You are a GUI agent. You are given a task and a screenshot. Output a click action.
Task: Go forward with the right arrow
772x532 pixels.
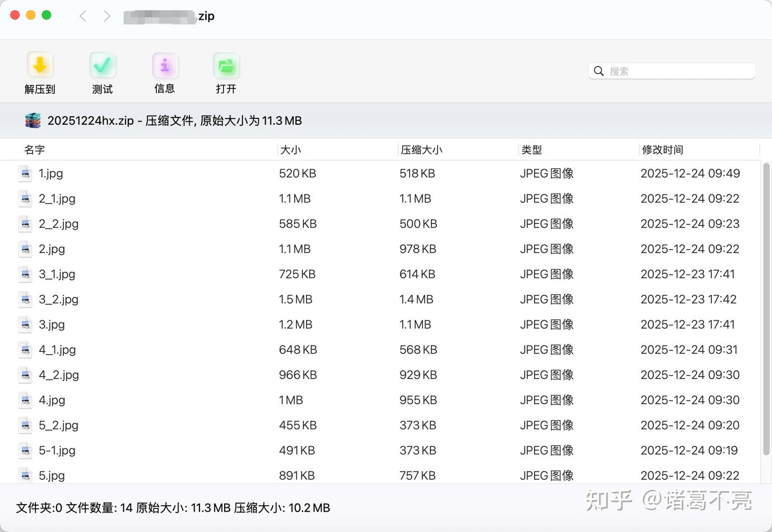[107, 16]
